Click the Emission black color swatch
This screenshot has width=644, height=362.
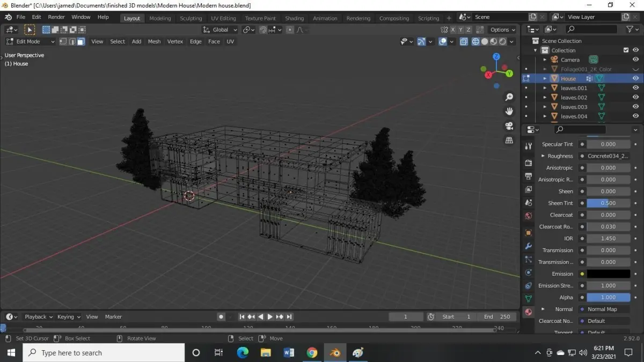(609, 274)
